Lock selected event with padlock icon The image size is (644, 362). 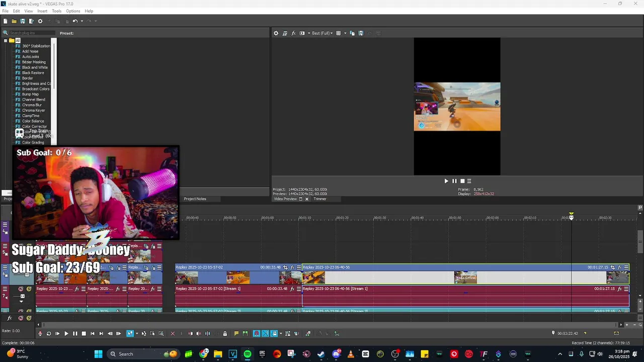pos(225,333)
